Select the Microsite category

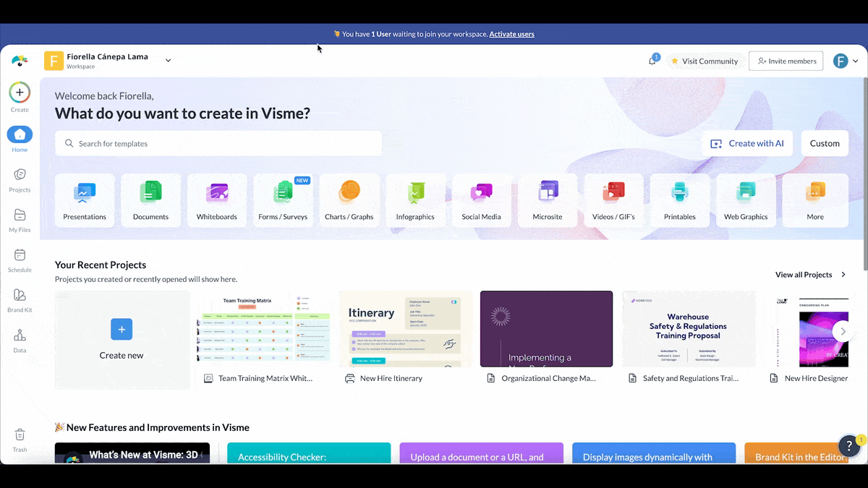pyautogui.click(x=548, y=200)
